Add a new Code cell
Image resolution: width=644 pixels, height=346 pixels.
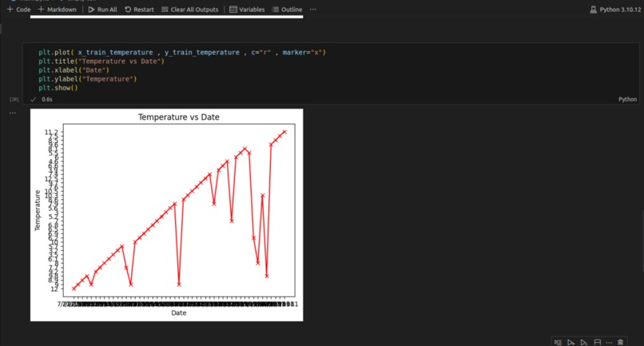19,10
